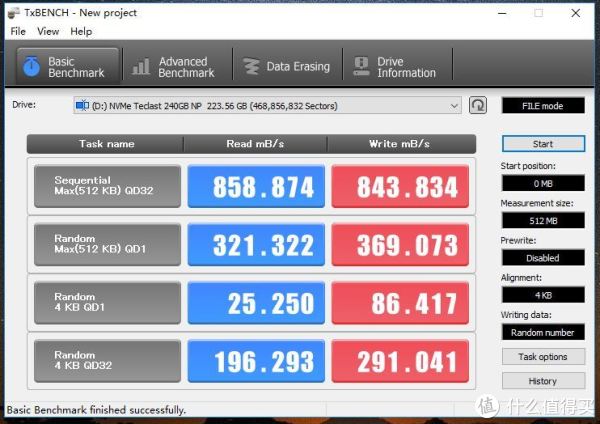This screenshot has height=424, width=600.
Task: Click the refresh drive list icon
Action: (478, 105)
